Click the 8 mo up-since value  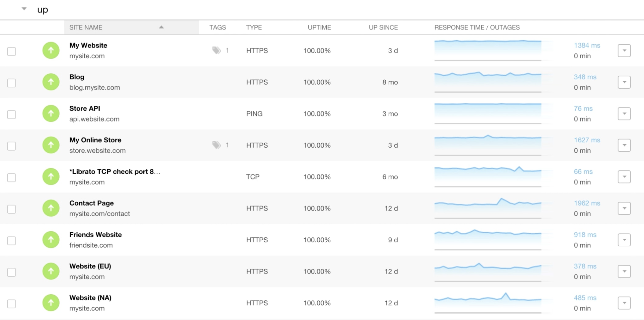tap(390, 82)
